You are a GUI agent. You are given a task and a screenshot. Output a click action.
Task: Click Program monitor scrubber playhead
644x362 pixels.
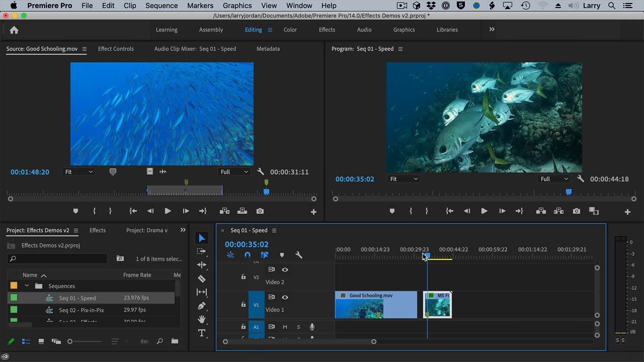click(569, 192)
